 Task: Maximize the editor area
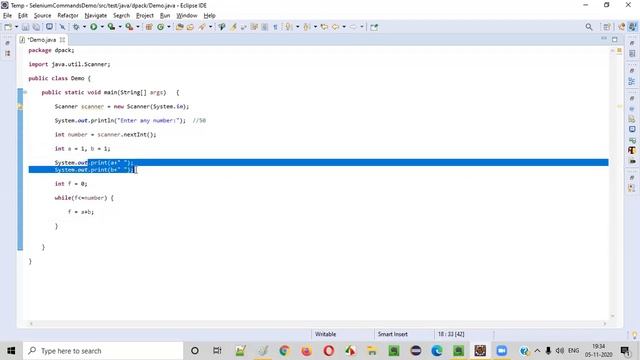pyautogui.click(x=615, y=39)
